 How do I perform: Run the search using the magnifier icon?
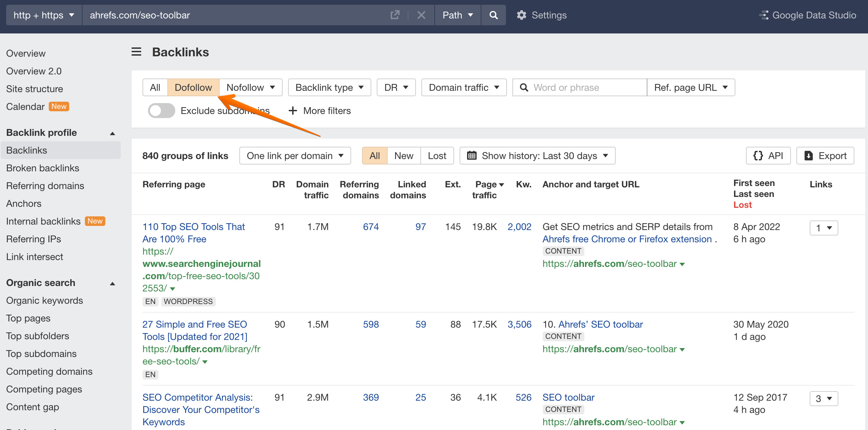[493, 15]
